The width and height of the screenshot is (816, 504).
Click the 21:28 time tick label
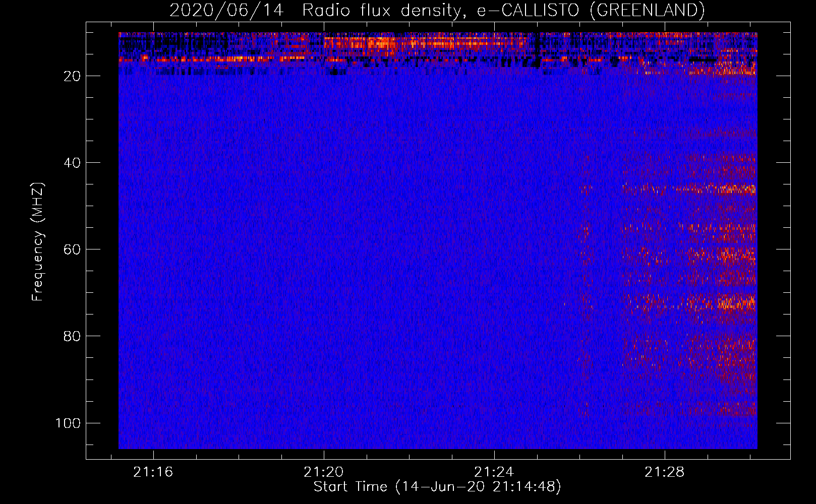(665, 472)
